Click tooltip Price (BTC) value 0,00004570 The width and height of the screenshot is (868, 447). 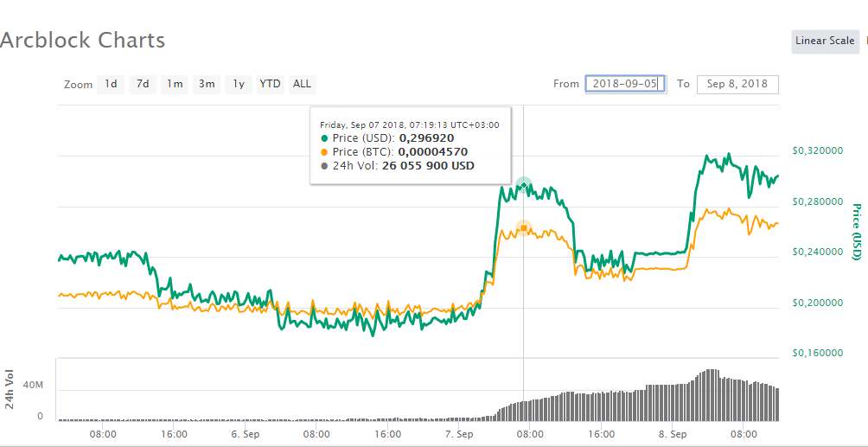coord(433,152)
